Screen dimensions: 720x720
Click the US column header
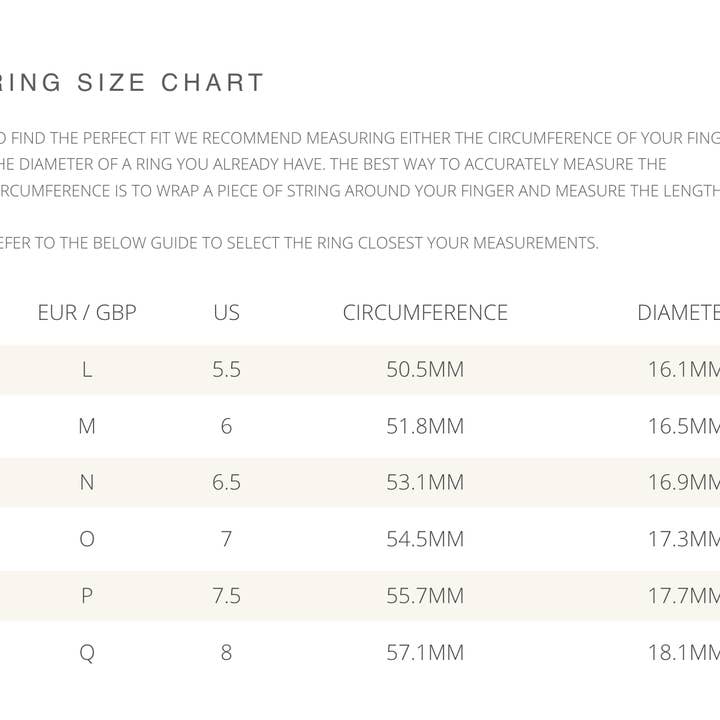tap(227, 313)
